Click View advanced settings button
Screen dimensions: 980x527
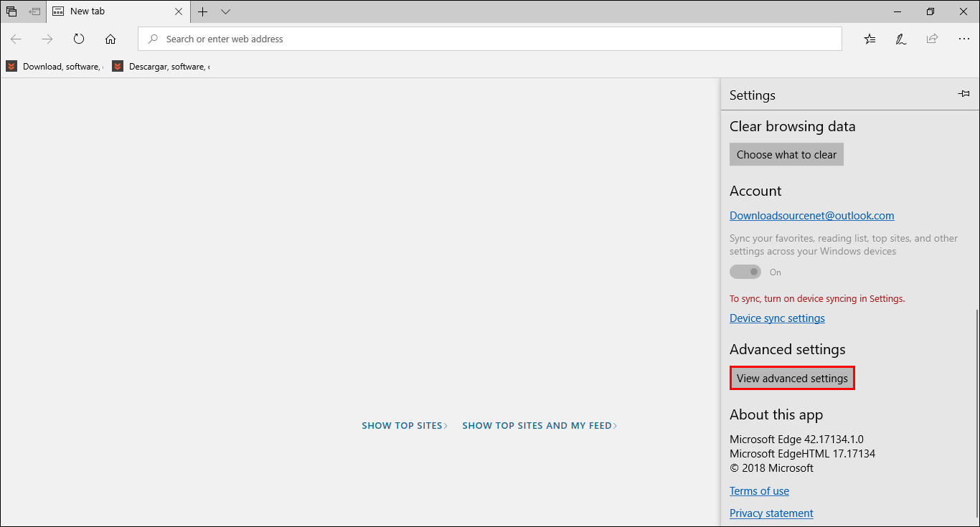tap(792, 378)
